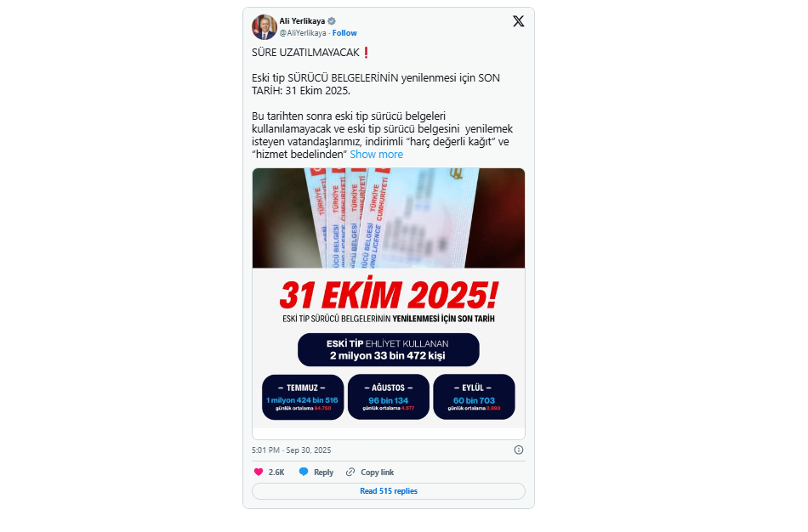Click the copy link chain icon
The height and width of the screenshot is (532, 808).
350,472
